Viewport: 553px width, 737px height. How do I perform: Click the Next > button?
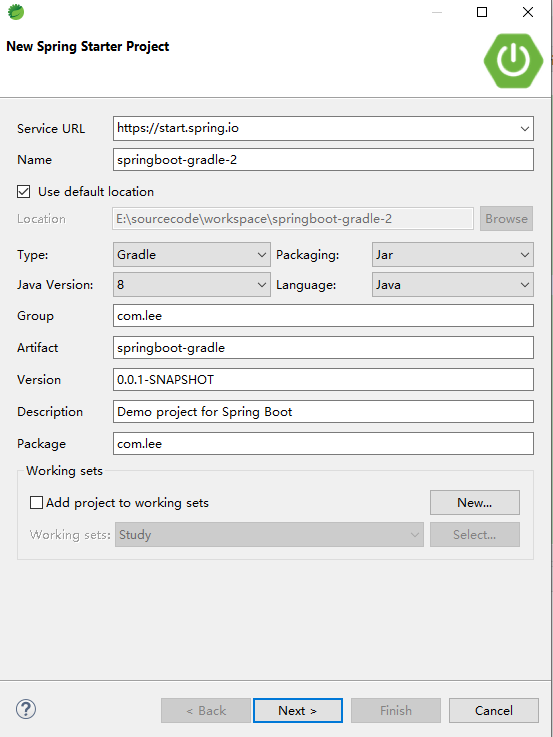(298, 711)
